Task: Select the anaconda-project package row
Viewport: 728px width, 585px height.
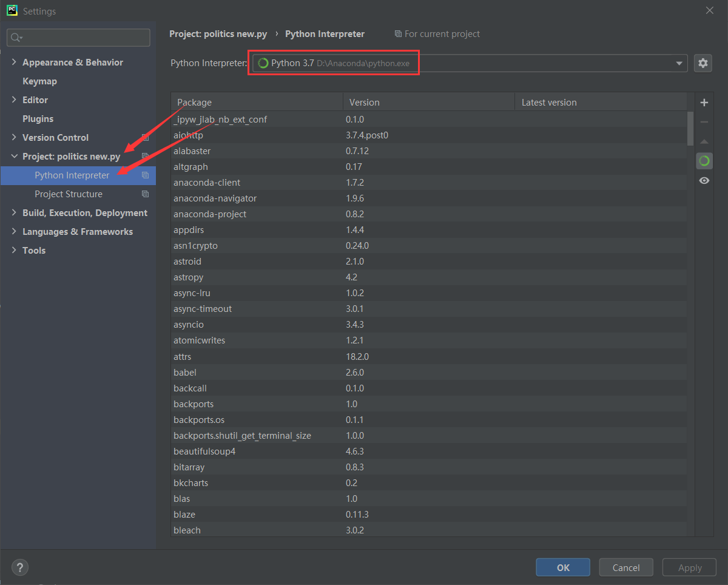Action: [x=429, y=214]
